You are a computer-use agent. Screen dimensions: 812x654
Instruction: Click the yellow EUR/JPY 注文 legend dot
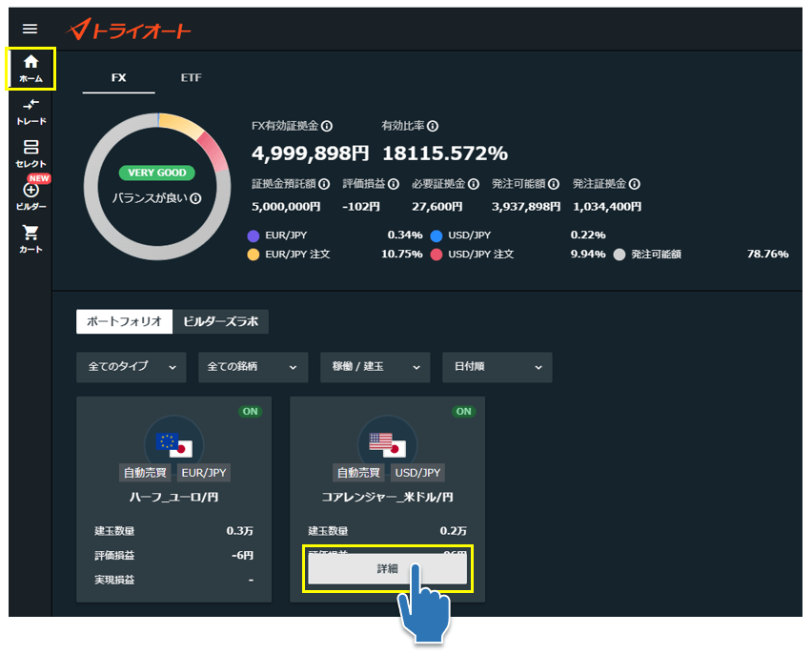click(x=254, y=255)
